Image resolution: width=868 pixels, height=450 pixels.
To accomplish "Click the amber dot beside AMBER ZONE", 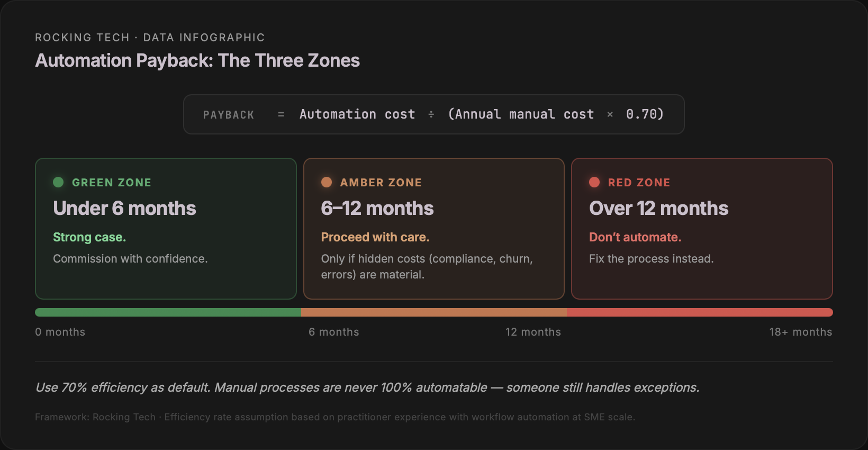I will click(327, 182).
